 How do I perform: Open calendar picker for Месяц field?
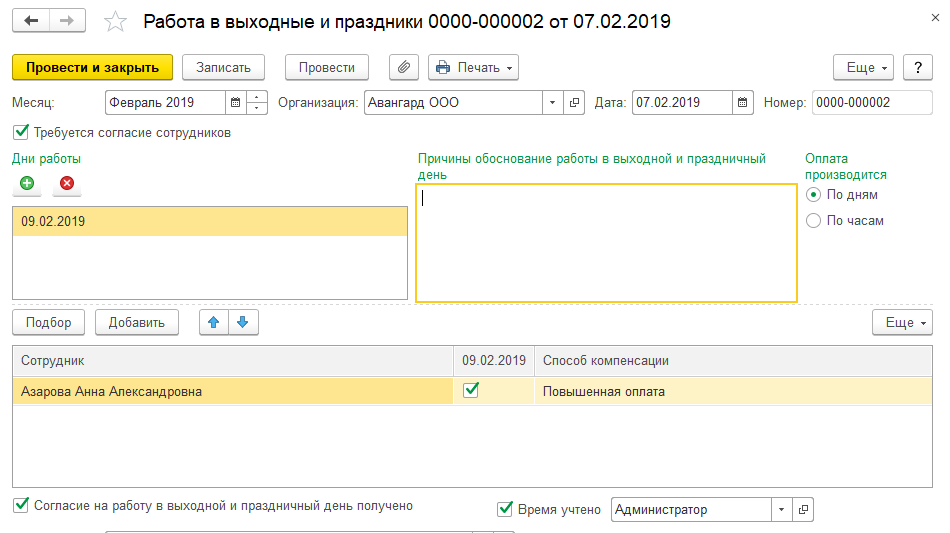(x=236, y=102)
